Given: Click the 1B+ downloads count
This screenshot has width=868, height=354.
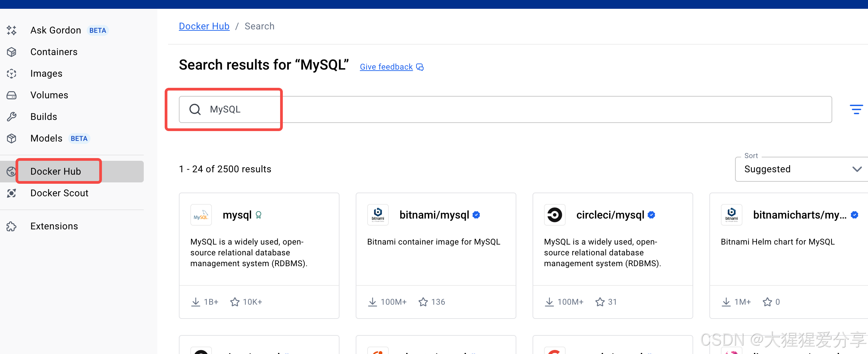Looking at the screenshot, I should tap(211, 302).
